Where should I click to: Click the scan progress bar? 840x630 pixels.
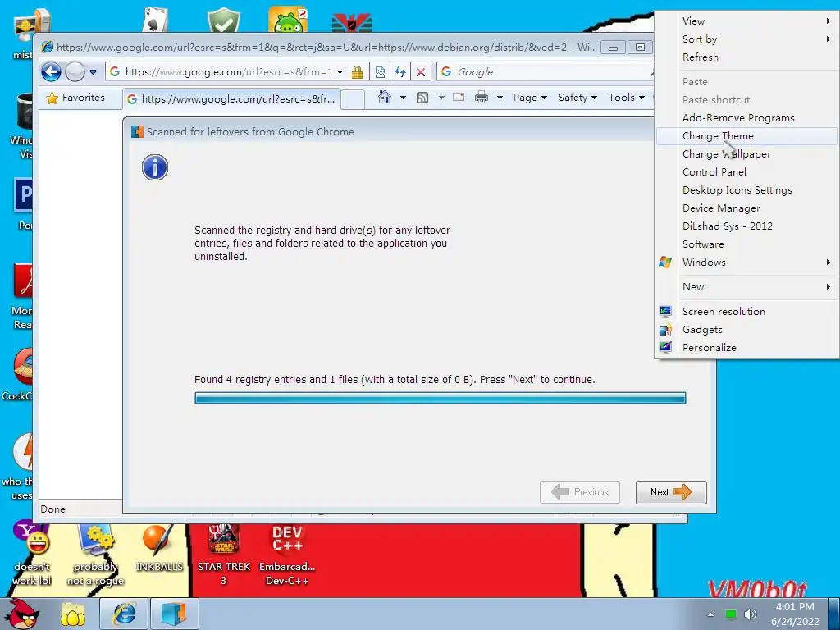coord(440,398)
